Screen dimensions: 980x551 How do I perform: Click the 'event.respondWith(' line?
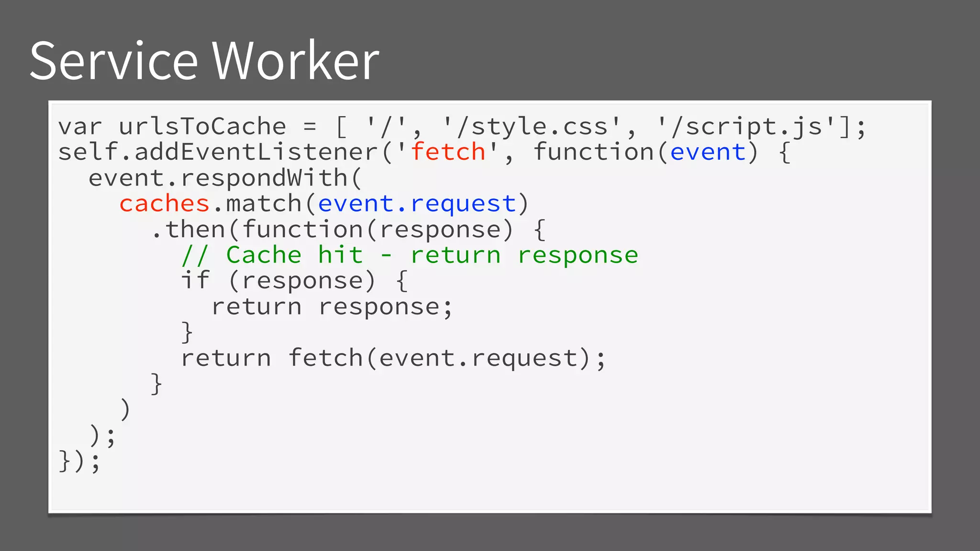pyautogui.click(x=225, y=178)
